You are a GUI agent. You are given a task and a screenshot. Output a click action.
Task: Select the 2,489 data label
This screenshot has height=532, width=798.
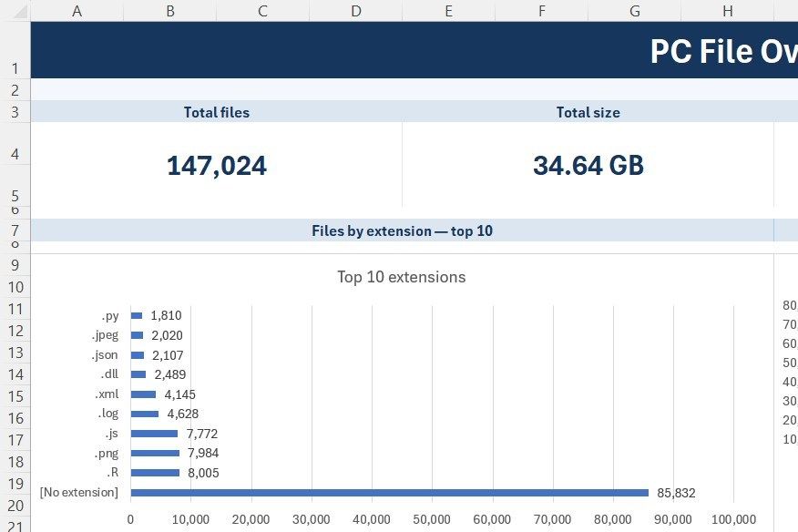(170, 374)
